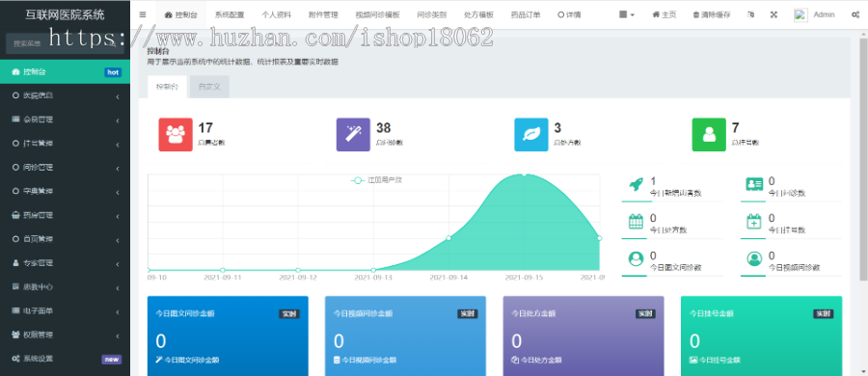Open the settings gears icon at top right
The width and height of the screenshot is (868, 376).
(x=855, y=15)
